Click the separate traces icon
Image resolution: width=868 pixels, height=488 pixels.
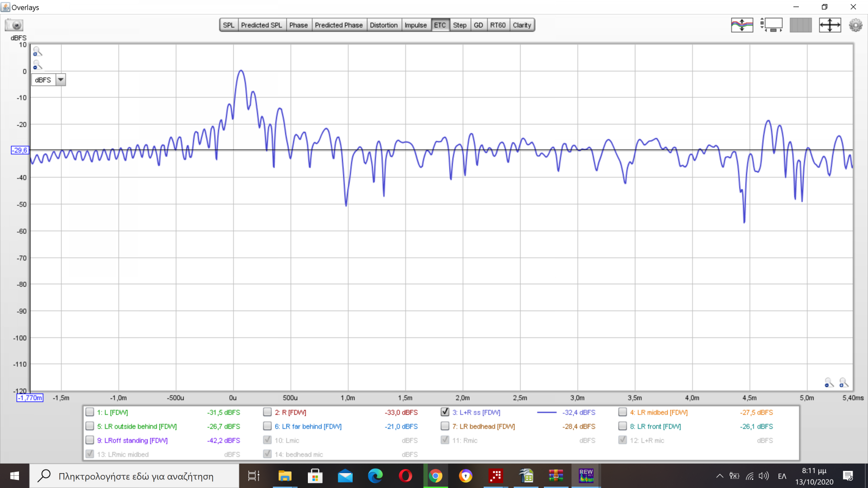click(742, 25)
